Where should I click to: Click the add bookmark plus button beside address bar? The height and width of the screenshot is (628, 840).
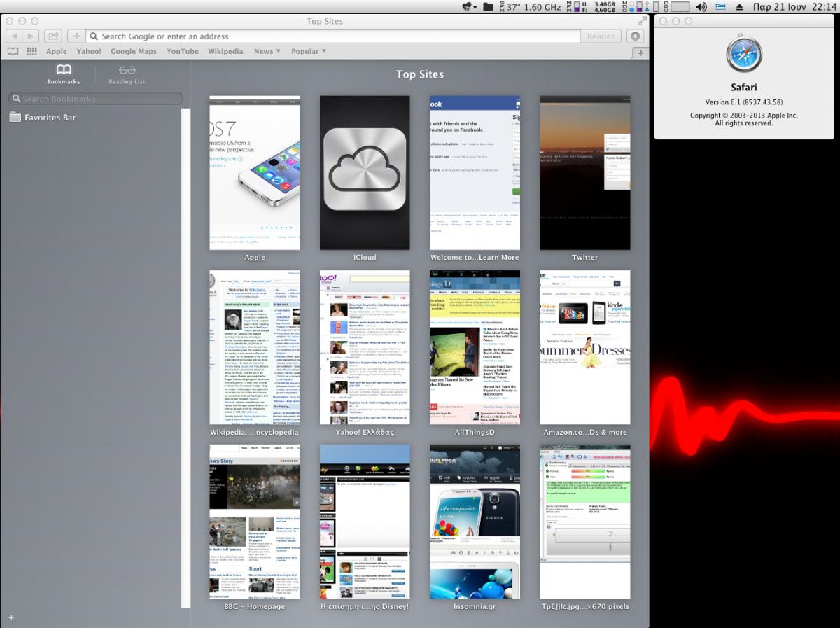coord(76,36)
